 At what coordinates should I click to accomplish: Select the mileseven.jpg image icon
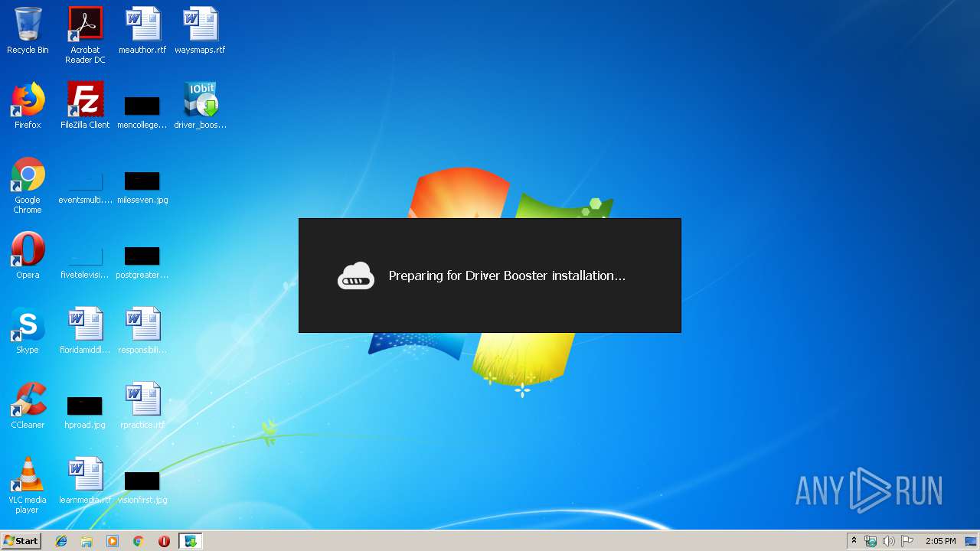coord(142,181)
